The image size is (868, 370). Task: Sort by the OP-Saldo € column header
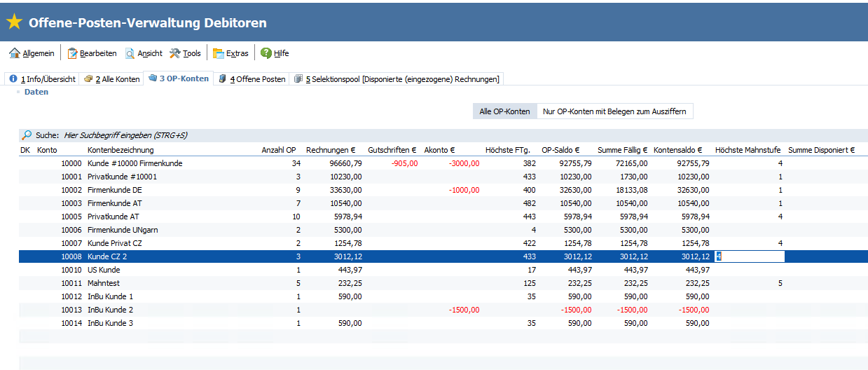point(560,150)
